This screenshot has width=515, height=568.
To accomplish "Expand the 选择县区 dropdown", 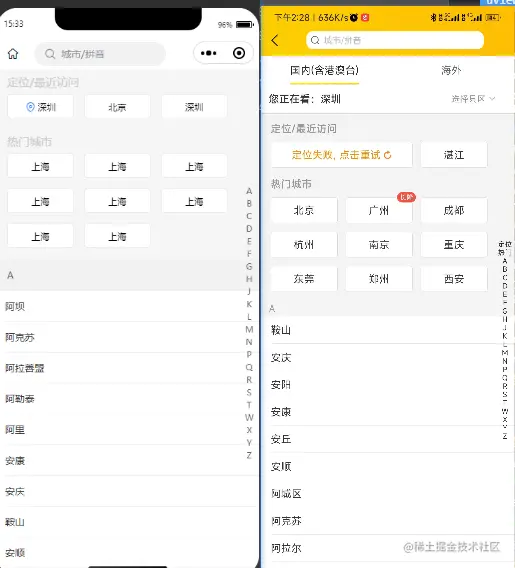I will (473, 99).
